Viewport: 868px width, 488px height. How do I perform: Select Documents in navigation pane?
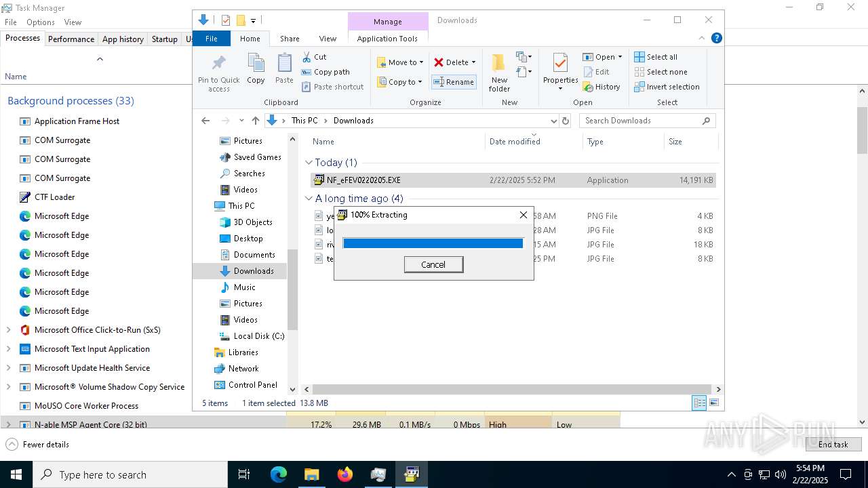click(x=254, y=255)
